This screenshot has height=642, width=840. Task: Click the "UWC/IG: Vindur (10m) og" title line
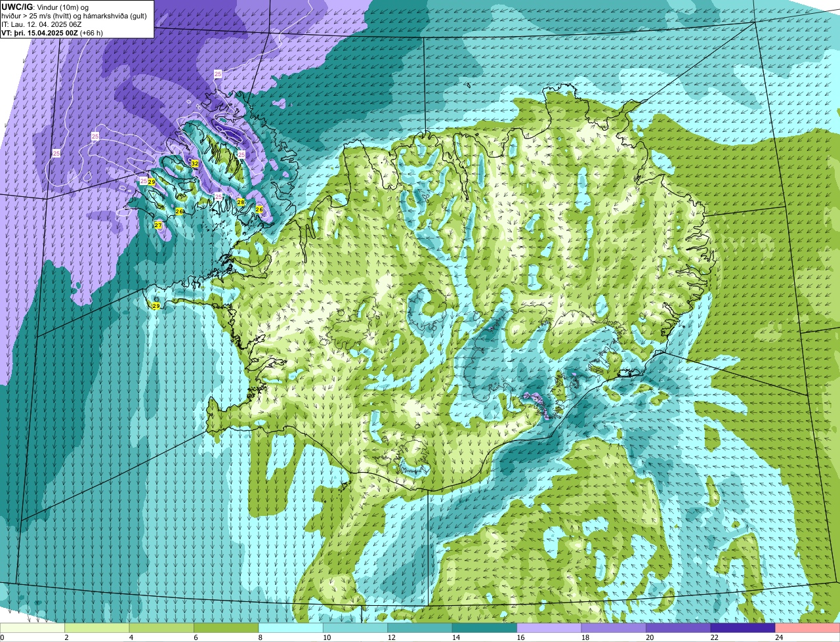(x=46, y=7)
